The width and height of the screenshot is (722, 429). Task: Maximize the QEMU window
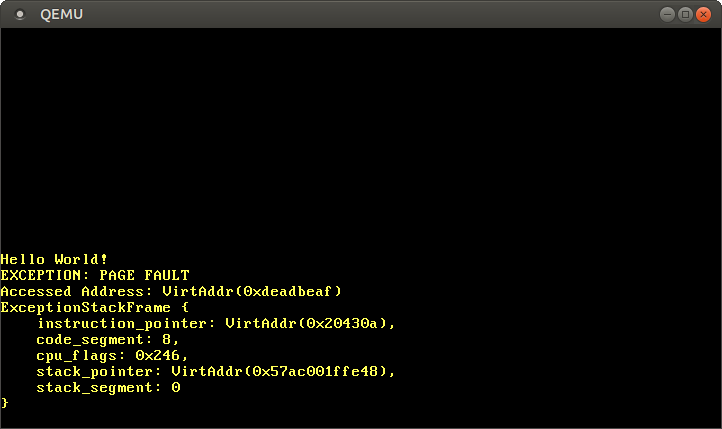click(x=685, y=14)
